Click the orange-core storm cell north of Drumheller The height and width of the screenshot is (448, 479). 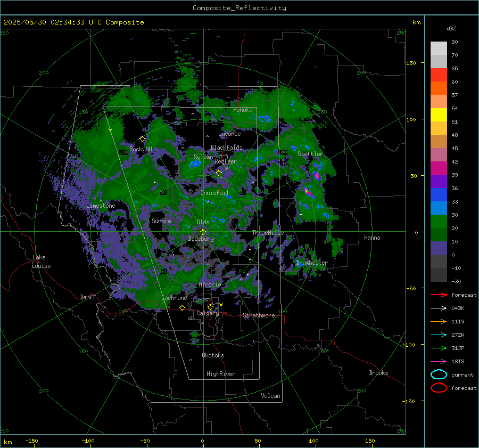click(308, 192)
